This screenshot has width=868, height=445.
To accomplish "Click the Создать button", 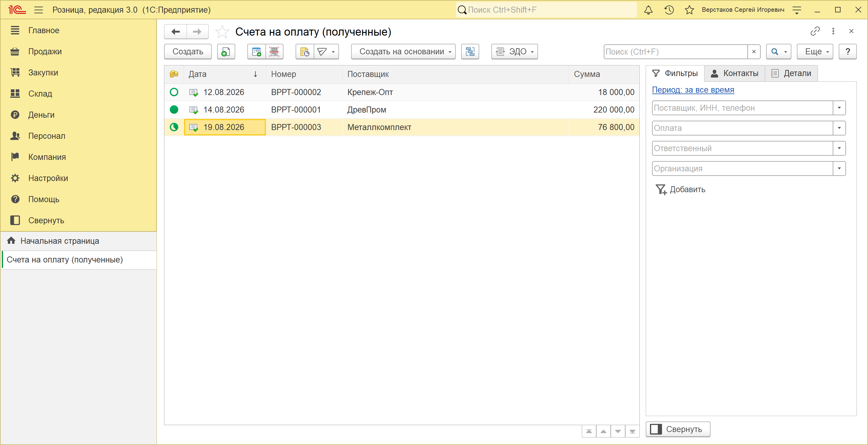I will pos(188,52).
